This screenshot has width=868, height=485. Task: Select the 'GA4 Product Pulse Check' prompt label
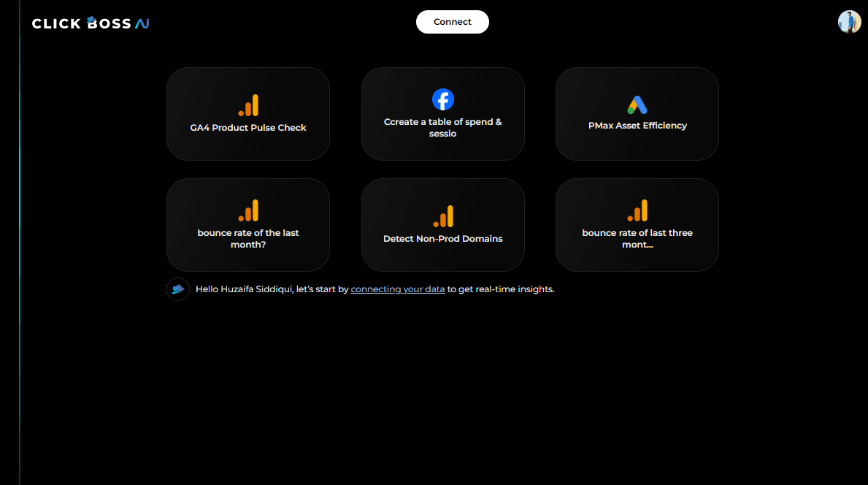click(248, 128)
